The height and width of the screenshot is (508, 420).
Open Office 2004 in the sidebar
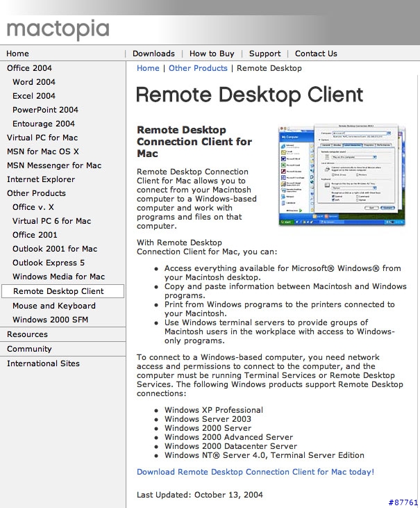(29, 68)
